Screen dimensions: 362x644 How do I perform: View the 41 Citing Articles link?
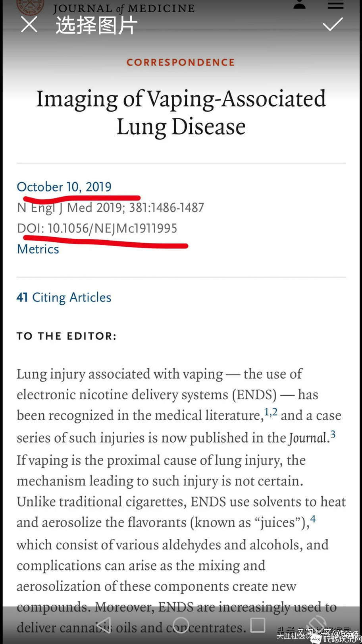(64, 297)
